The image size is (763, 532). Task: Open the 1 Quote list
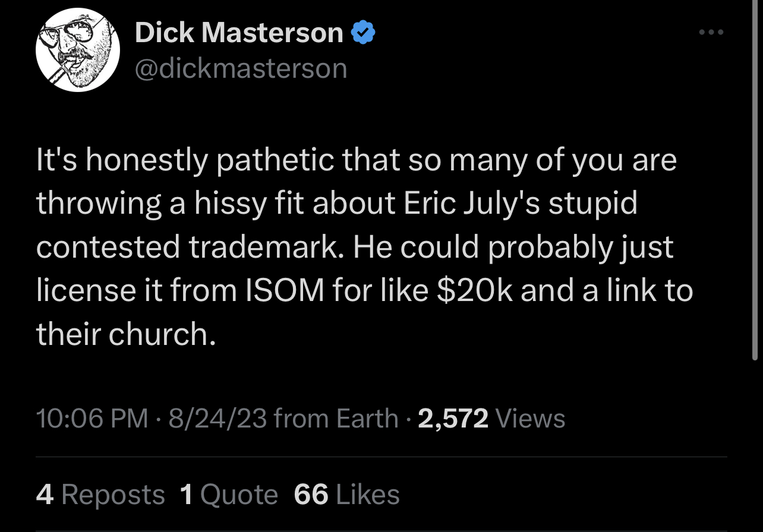(x=229, y=495)
